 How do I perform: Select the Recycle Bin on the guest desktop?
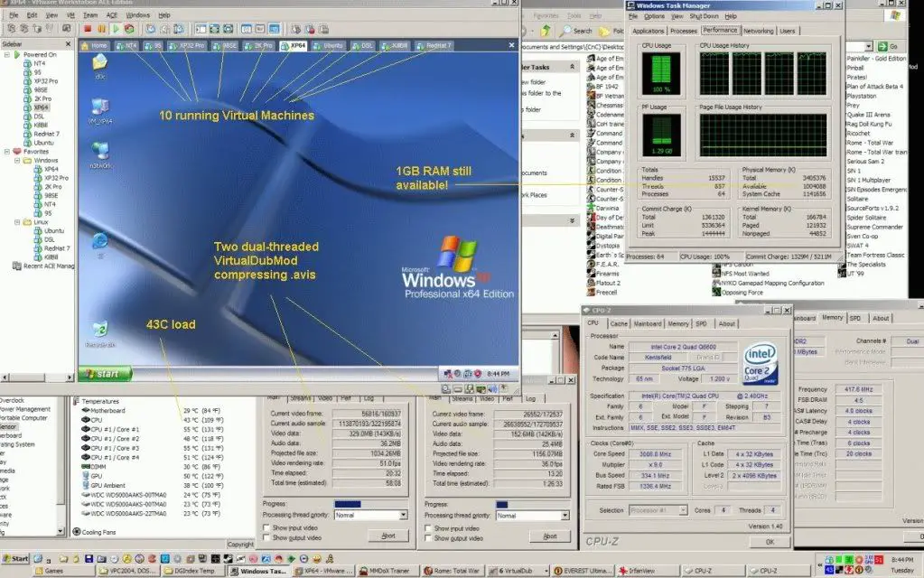[x=100, y=334]
